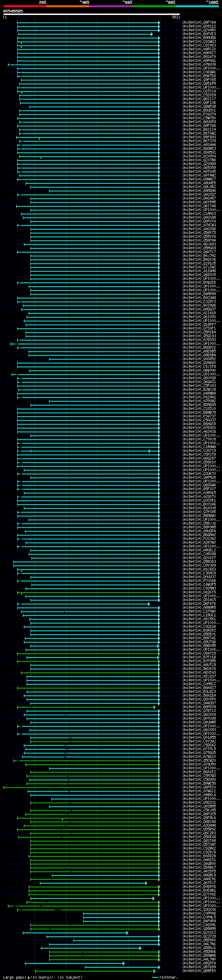Click the cyan ~100% identity legend bar
This screenshot has height=980, width=222.
(x=197, y=6)
